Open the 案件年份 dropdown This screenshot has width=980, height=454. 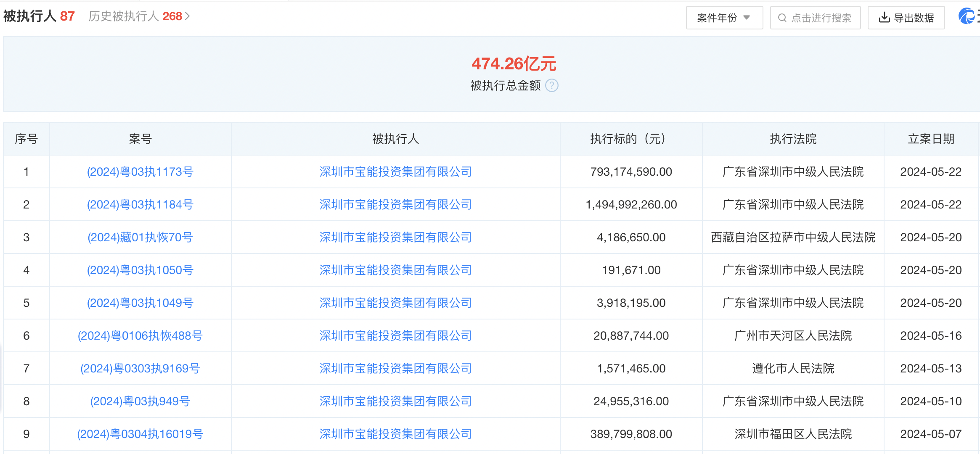click(x=724, y=18)
